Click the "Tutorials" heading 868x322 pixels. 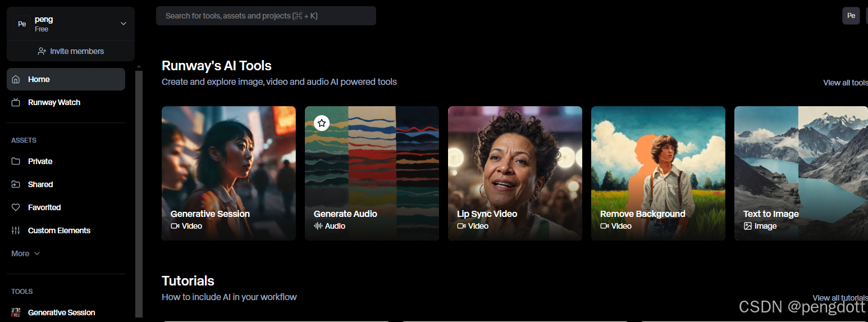click(x=188, y=280)
